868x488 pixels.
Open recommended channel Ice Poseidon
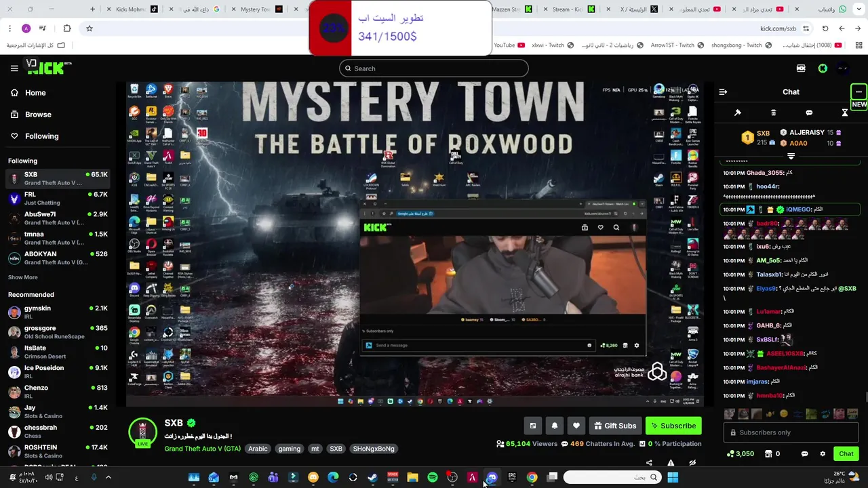point(58,372)
